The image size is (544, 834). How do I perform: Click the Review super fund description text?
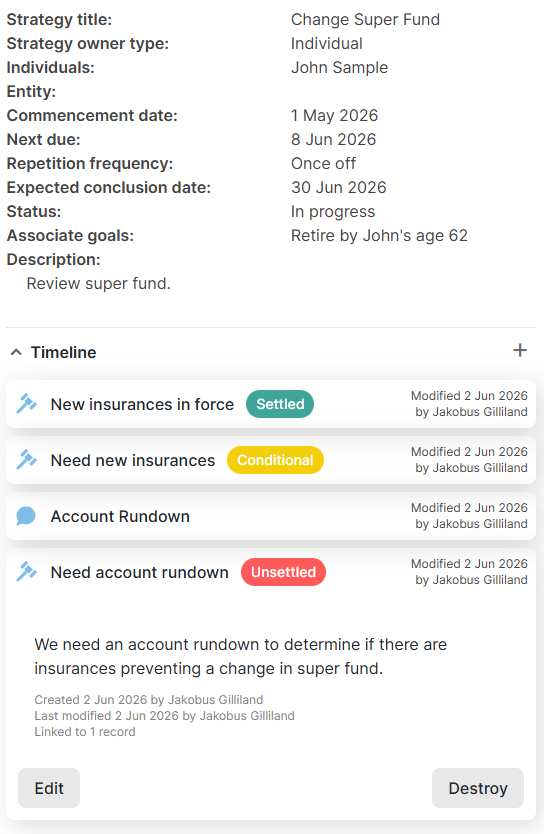tap(98, 283)
